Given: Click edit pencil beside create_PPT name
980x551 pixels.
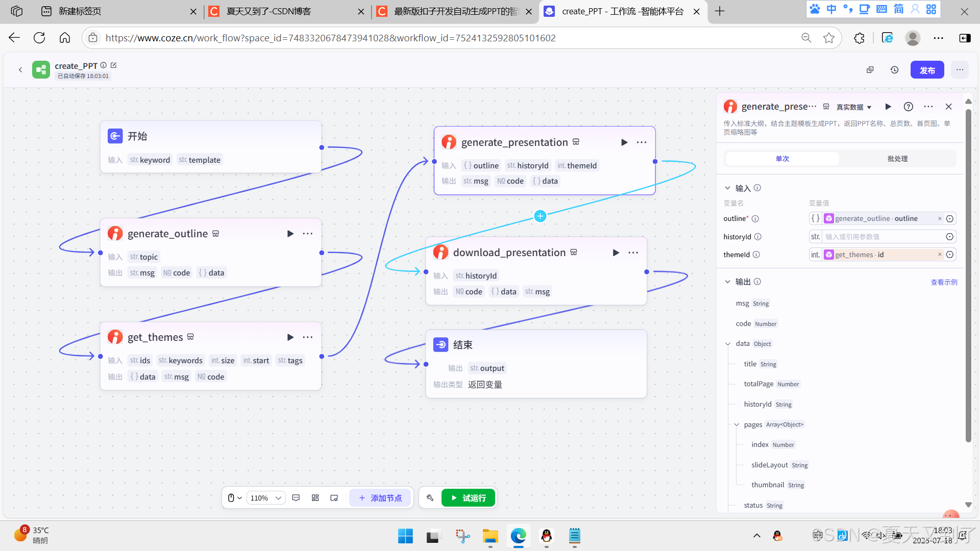Looking at the screenshot, I should [x=114, y=65].
